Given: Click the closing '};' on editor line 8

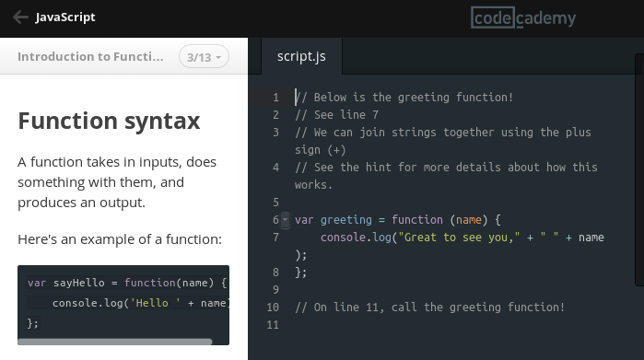Looking at the screenshot, I should point(300,273).
